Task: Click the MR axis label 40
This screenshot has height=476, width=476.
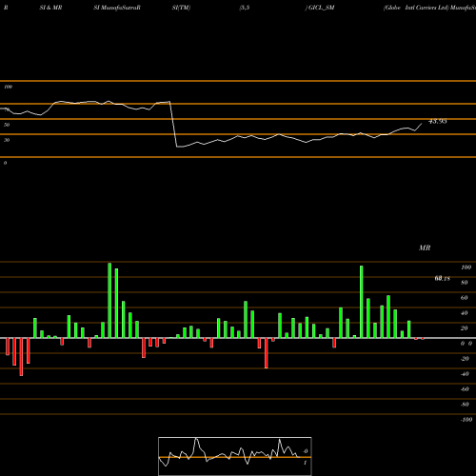Action: point(465,313)
